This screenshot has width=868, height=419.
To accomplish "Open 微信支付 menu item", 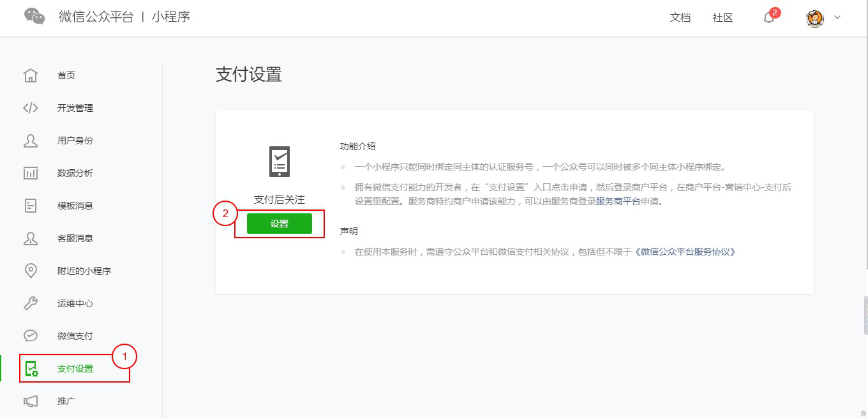I will tap(75, 336).
